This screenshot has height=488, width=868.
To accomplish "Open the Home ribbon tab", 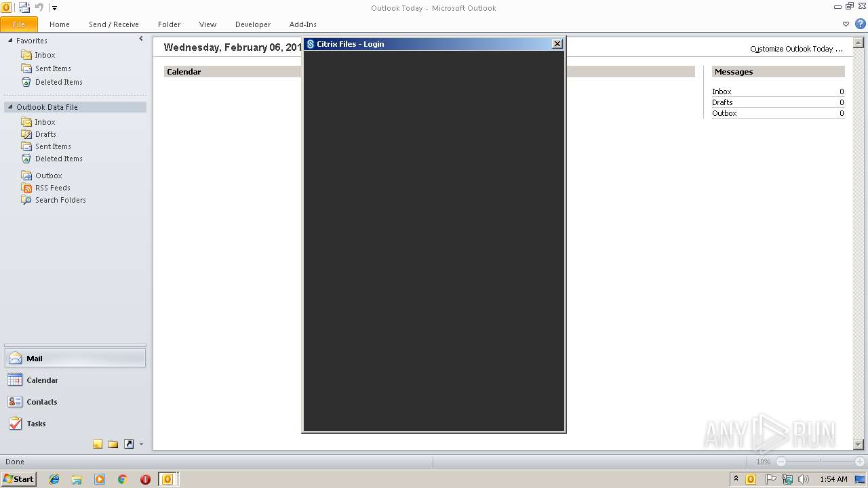I will point(60,24).
